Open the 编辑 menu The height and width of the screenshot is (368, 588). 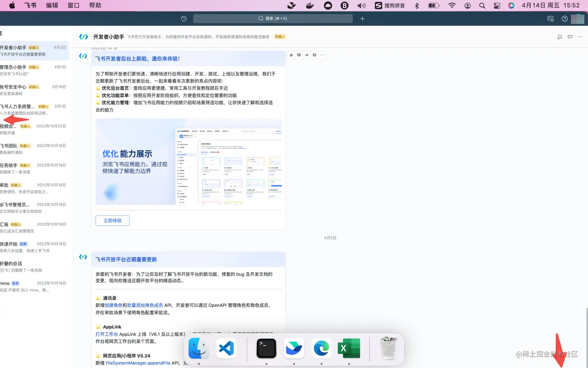tap(52, 5)
